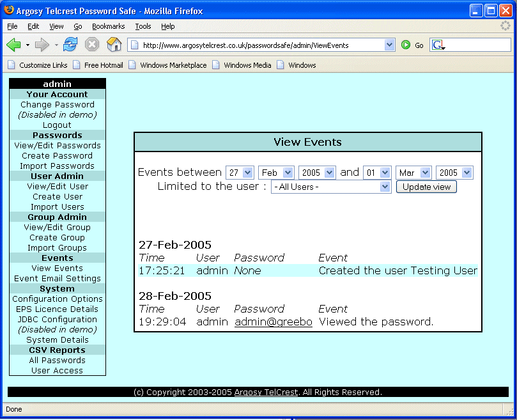The height and width of the screenshot is (420, 517).
Task: Open the View menu
Action: point(56,26)
